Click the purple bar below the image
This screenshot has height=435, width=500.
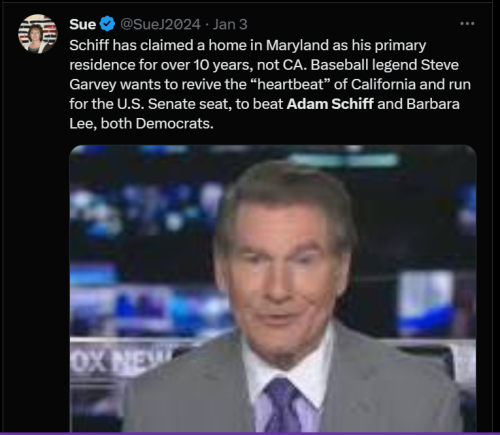pyautogui.click(x=250, y=434)
